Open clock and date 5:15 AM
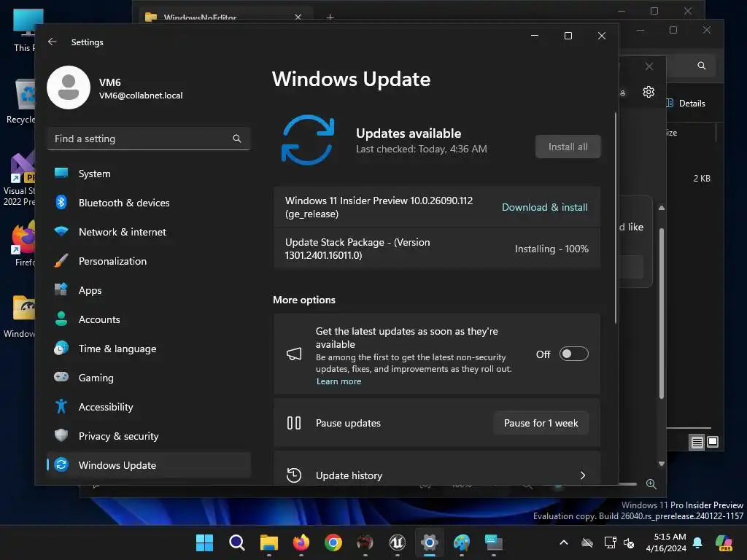This screenshot has width=747, height=560. click(x=666, y=542)
